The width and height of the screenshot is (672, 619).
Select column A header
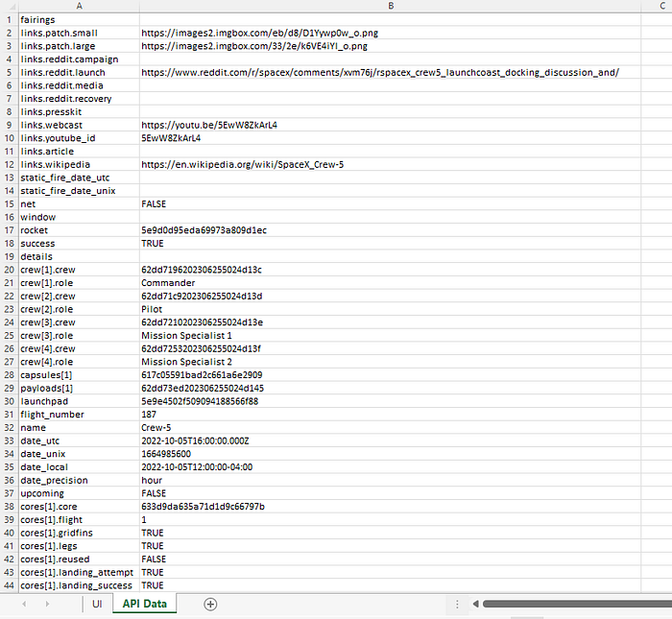(80, 7)
